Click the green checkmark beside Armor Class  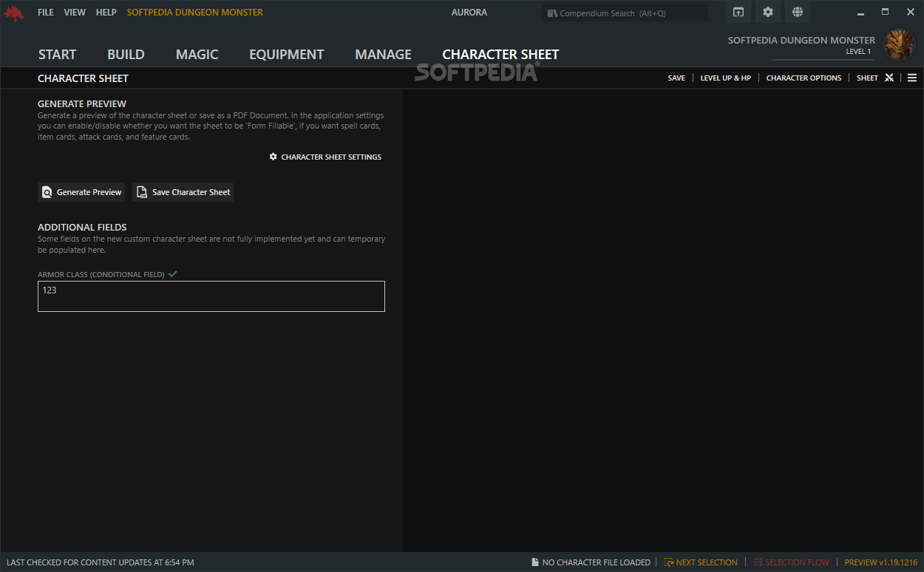(172, 274)
